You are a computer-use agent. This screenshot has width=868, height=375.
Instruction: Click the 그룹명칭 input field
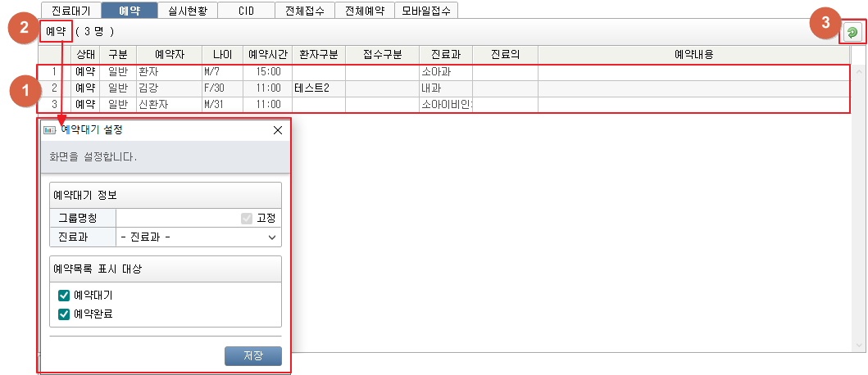(176, 219)
